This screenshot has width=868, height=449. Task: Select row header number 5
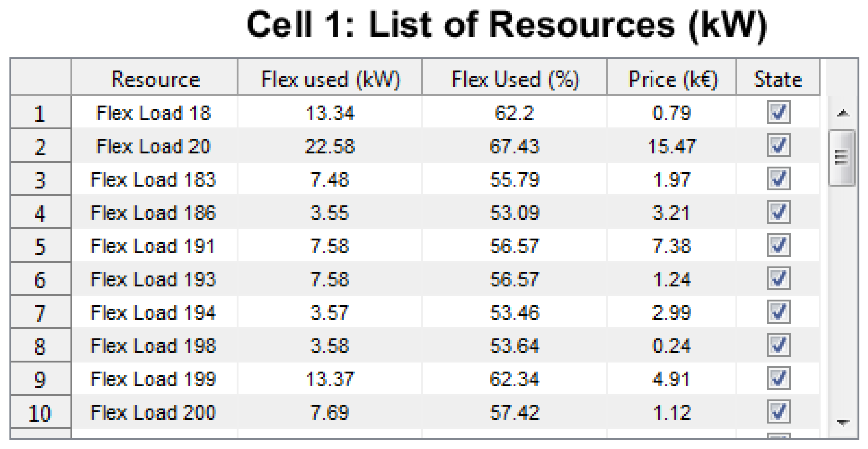click(40, 246)
